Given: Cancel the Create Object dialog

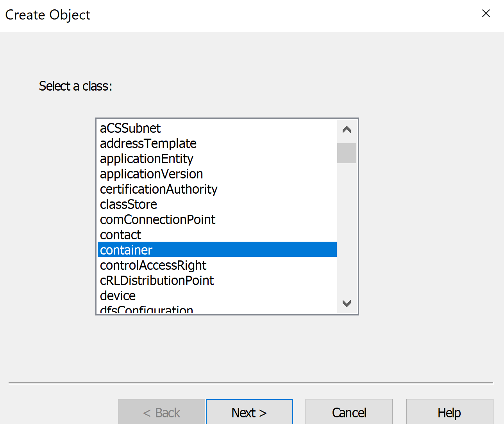Looking at the screenshot, I should tap(349, 412).
